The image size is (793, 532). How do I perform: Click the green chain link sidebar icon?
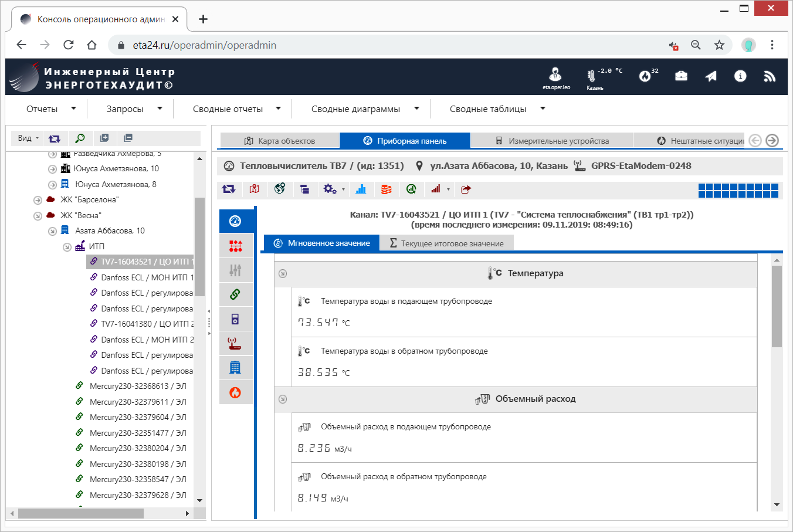(x=235, y=294)
